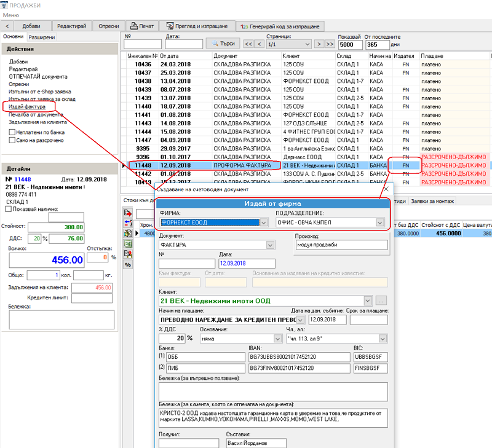492x448 pixels.
Task: Switch to Заявки за монтаж tab
Action: (x=432, y=202)
